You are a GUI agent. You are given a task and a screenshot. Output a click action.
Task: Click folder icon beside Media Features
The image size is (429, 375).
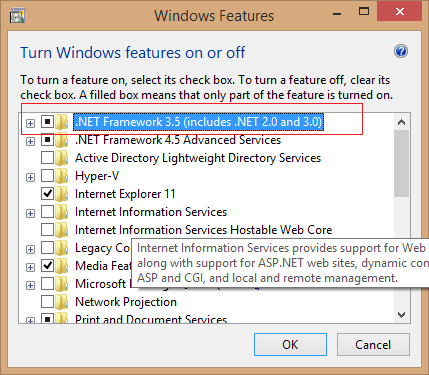pos(61,266)
